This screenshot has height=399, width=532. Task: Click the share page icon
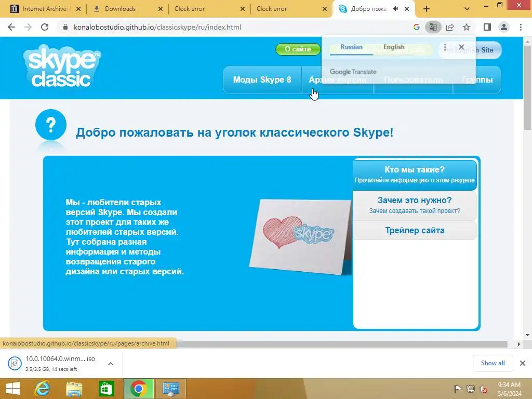[450, 27]
